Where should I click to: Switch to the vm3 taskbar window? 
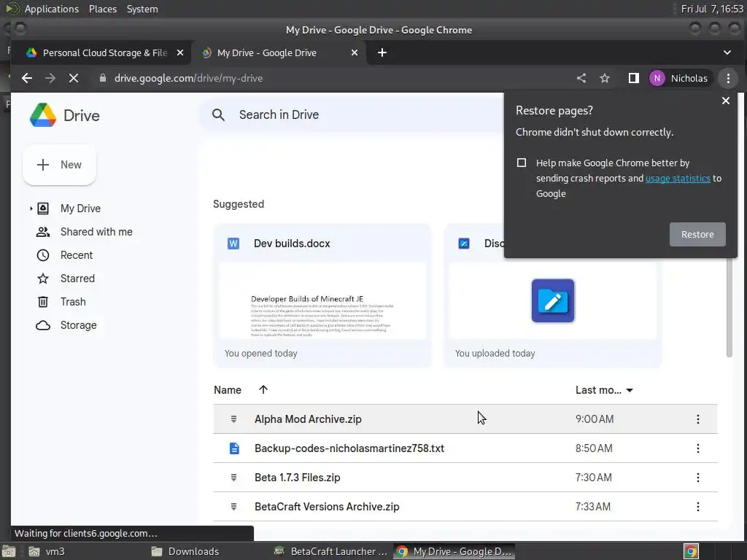[47, 551]
